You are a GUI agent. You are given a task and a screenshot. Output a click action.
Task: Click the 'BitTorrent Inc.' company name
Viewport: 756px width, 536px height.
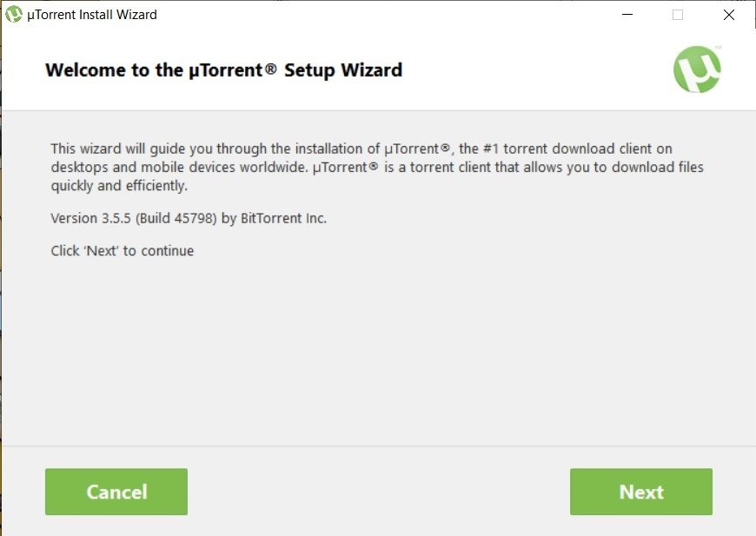[x=283, y=218]
